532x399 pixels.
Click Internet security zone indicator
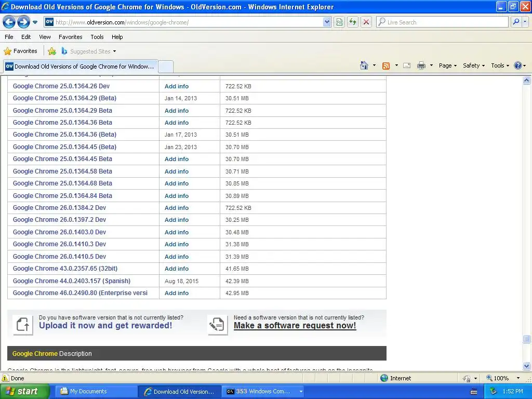pyautogui.click(x=395, y=378)
